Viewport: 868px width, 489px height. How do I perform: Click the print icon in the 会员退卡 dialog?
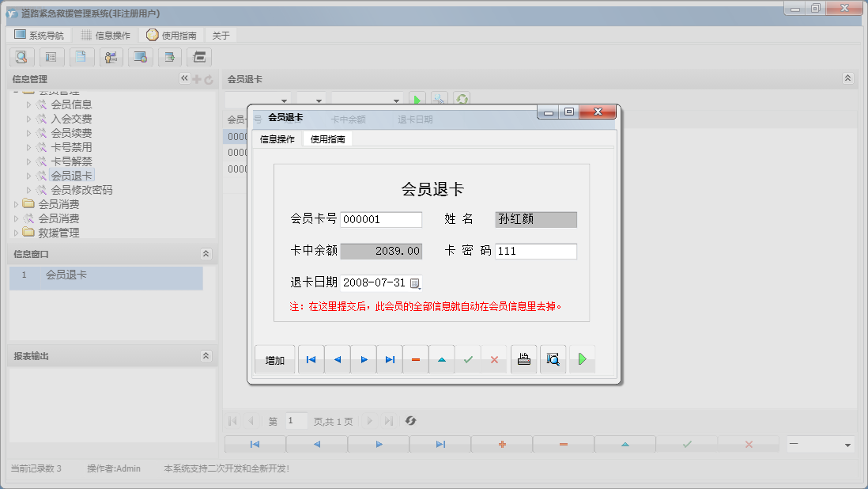[x=523, y=358]
